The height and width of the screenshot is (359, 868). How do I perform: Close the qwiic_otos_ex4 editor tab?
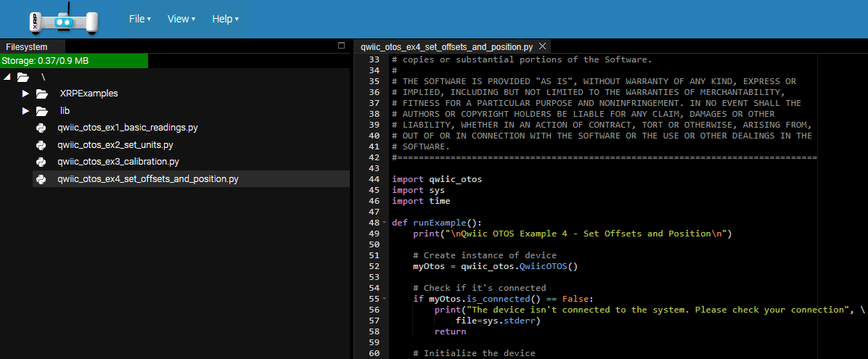coord(543,46)
